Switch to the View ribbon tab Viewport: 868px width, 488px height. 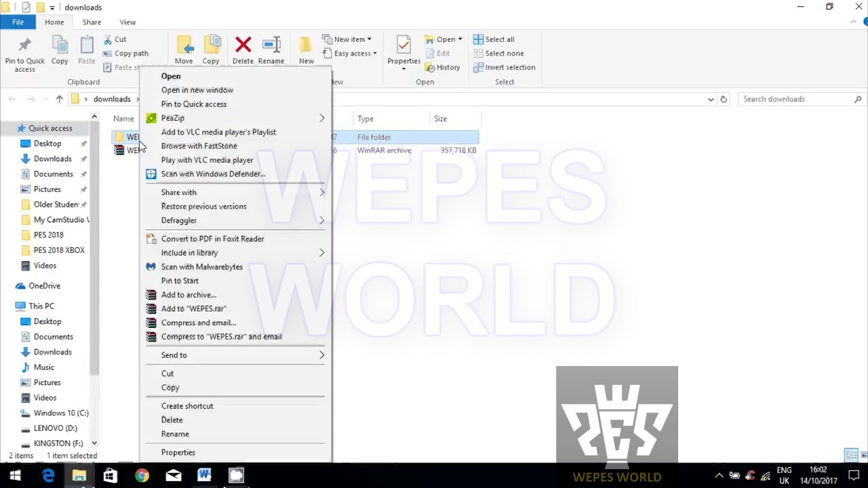click(127, 22)
